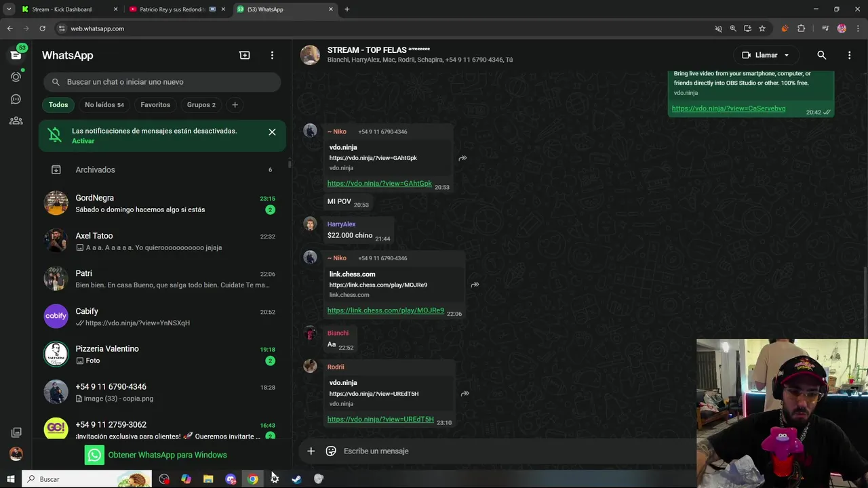Open the group avatar in chat header
This screenshot has width=868, height=488.
pyautogui.click(x=311, y=55)
